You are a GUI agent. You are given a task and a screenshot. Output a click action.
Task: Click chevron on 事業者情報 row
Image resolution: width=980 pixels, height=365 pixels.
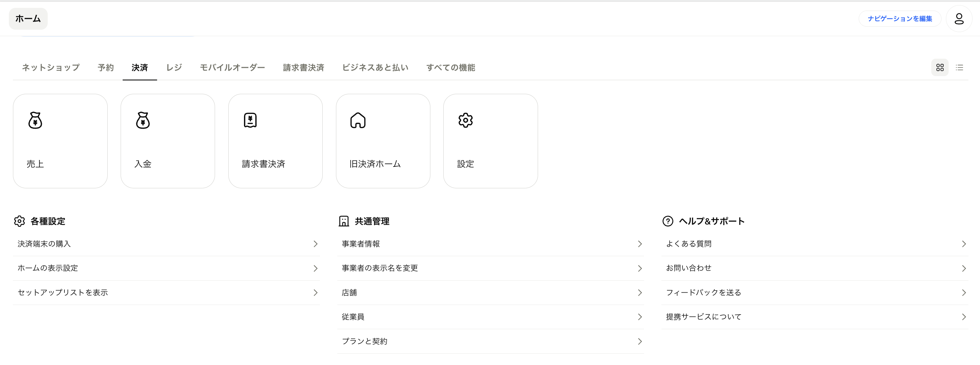(640, 244)
